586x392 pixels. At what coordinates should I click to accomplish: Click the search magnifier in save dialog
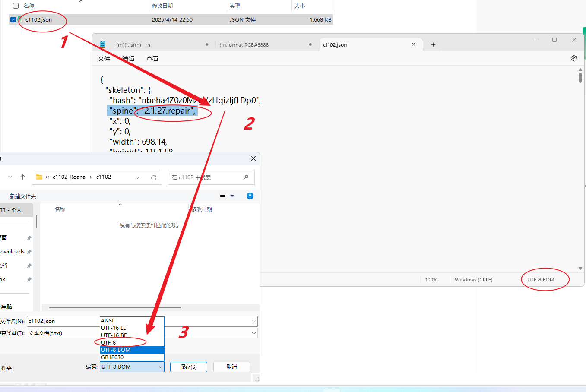click(246, 177)
